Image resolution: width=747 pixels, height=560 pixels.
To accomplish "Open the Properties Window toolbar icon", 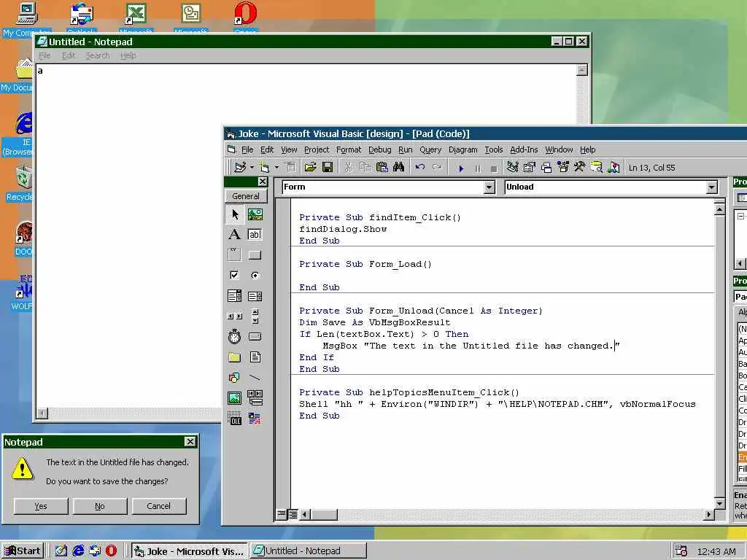I will [x=530, y=167].
